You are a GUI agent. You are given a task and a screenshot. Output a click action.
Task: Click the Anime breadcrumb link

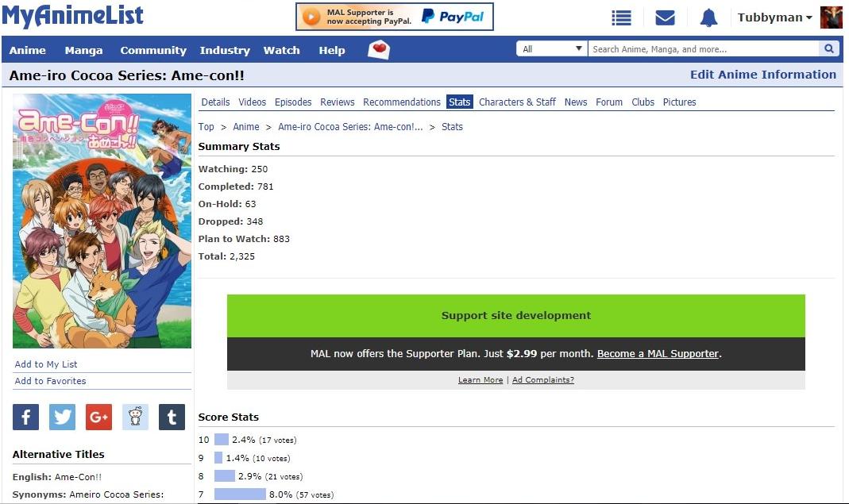(246, 127)
